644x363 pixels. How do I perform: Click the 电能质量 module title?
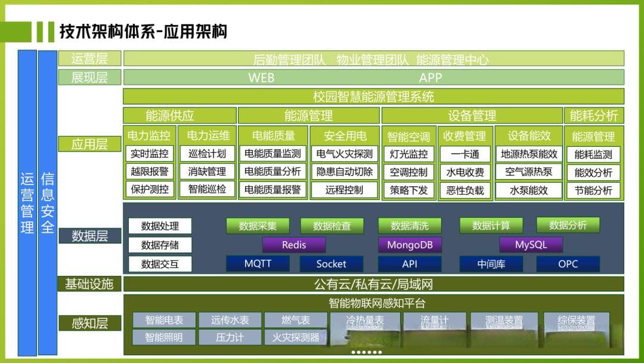273,136
